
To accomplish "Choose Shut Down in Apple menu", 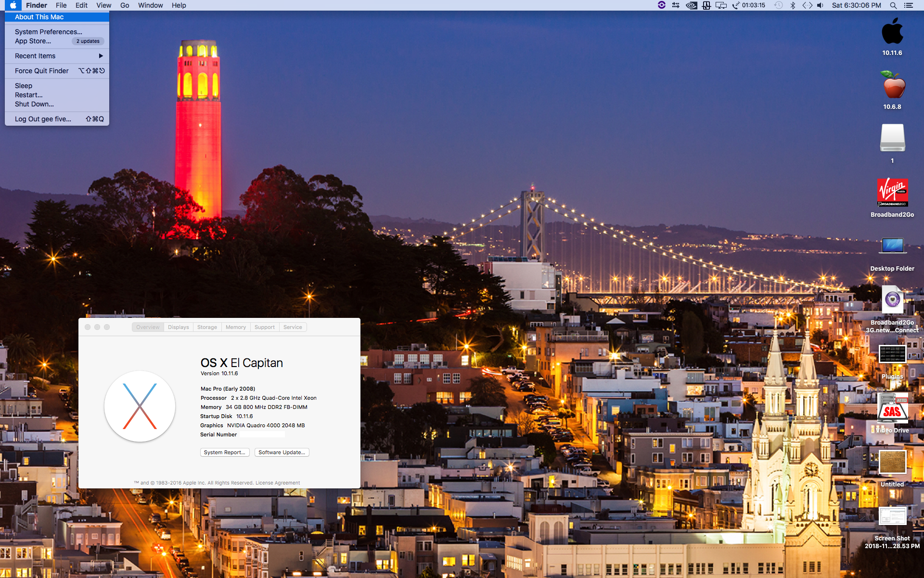I will pos(57,104).
